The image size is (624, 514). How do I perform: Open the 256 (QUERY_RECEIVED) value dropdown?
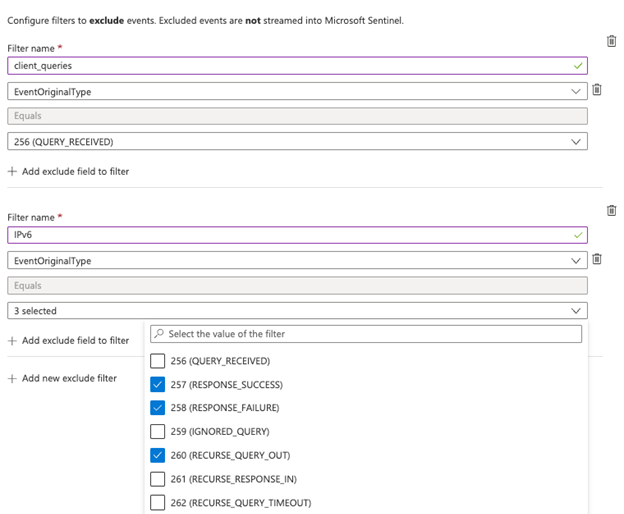297,141
